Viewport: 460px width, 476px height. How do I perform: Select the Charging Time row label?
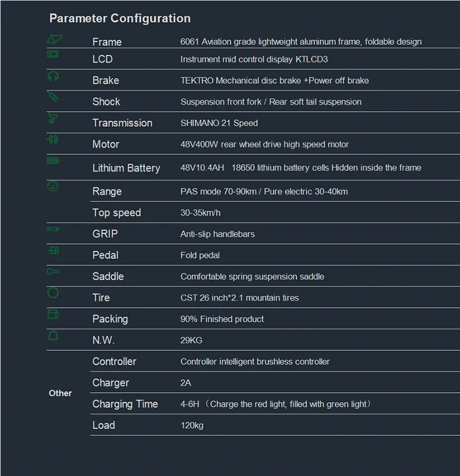pyautogui.click(x=125, y=404)
